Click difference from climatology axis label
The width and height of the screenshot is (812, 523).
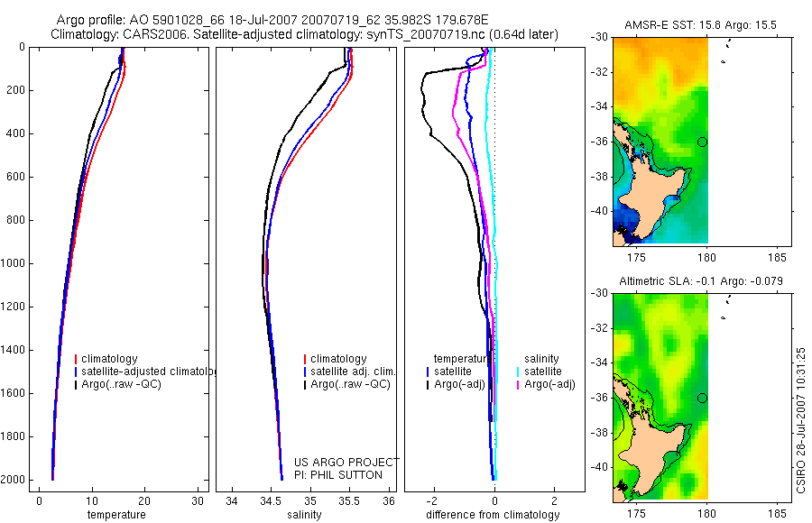click(493, 515)
